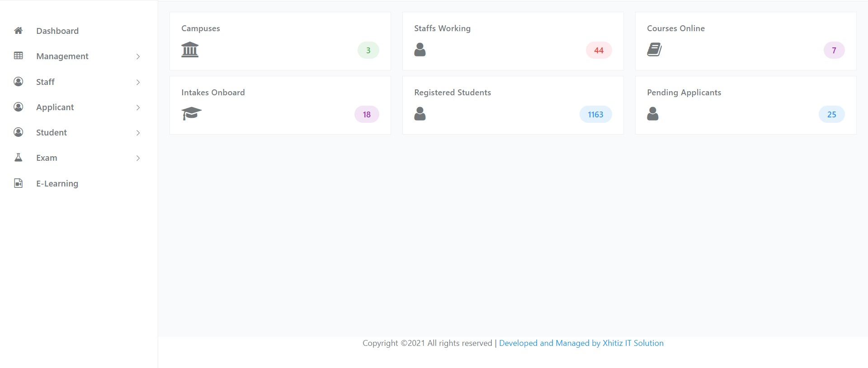Expand the Exam menu chevron
Screen dimensions: 868x368
point(138,158)
